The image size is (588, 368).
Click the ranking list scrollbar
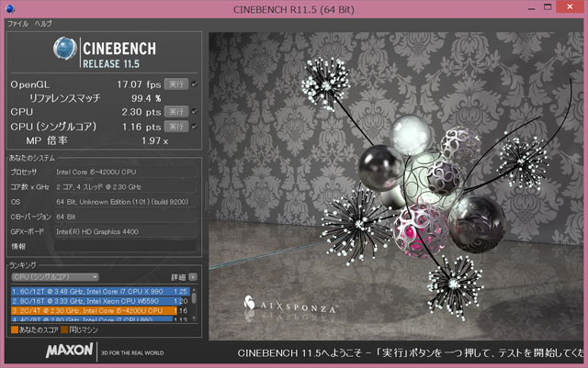(x=194, y=304)
